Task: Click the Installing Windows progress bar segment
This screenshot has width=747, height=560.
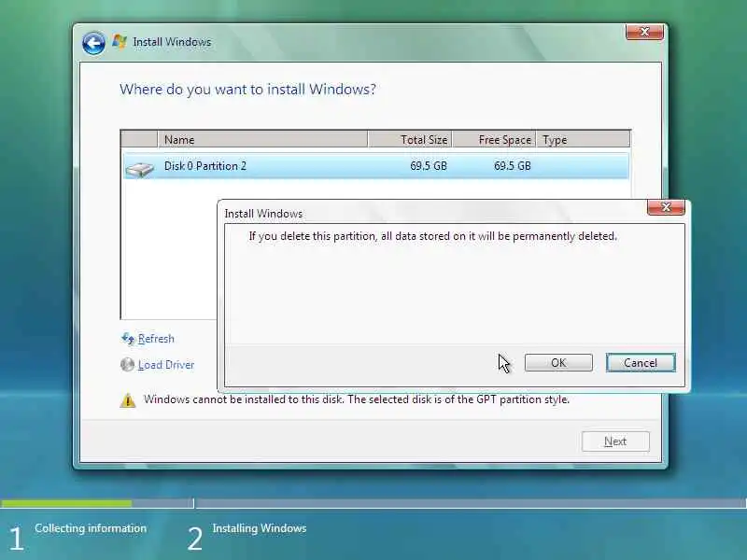Action: 472,503
